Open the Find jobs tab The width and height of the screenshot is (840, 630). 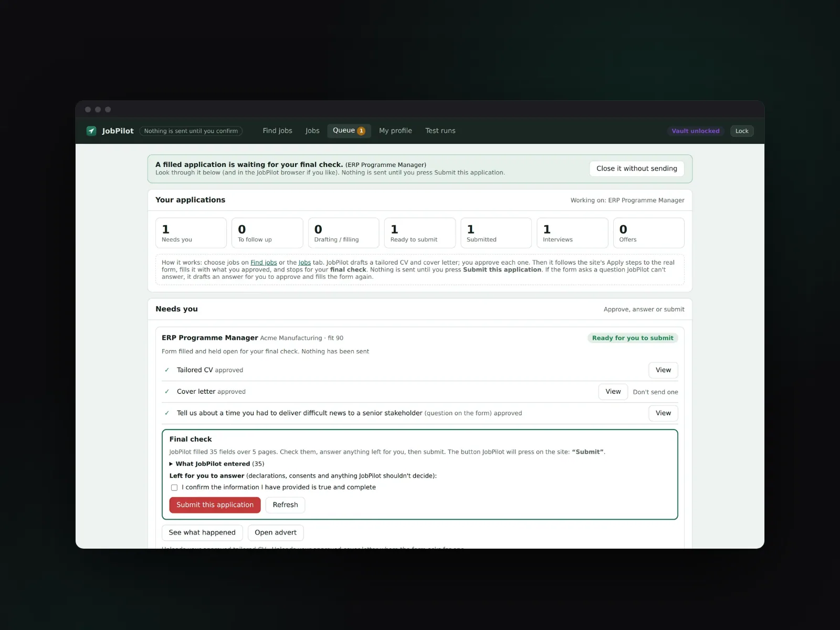tap(277, 131)
